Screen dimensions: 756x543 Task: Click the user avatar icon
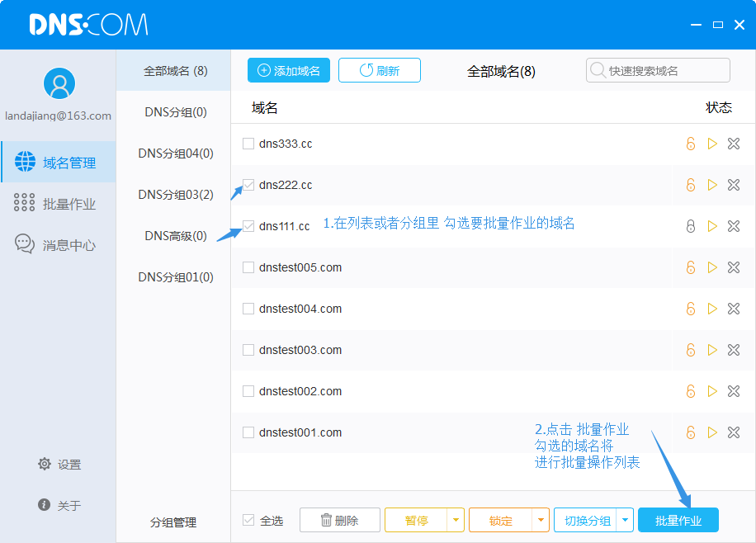pyautogui.click(x=59, y=83)
